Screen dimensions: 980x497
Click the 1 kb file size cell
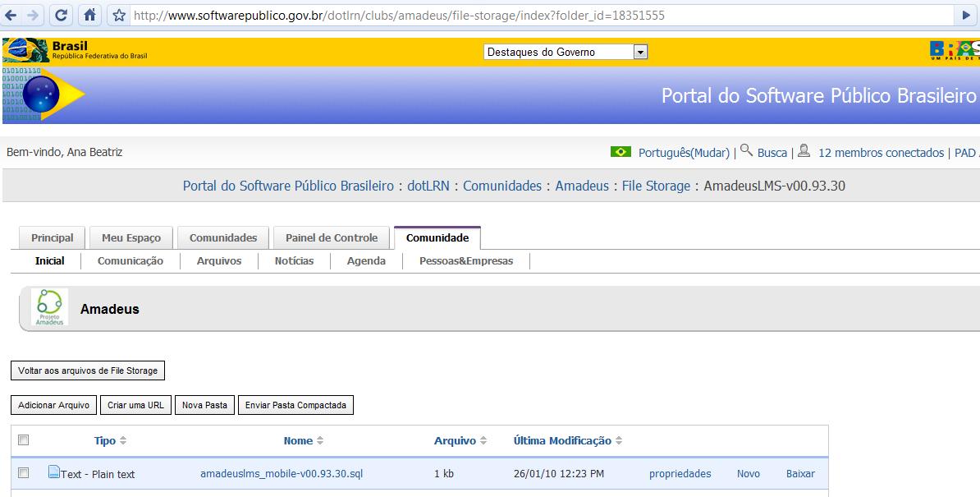444,474
